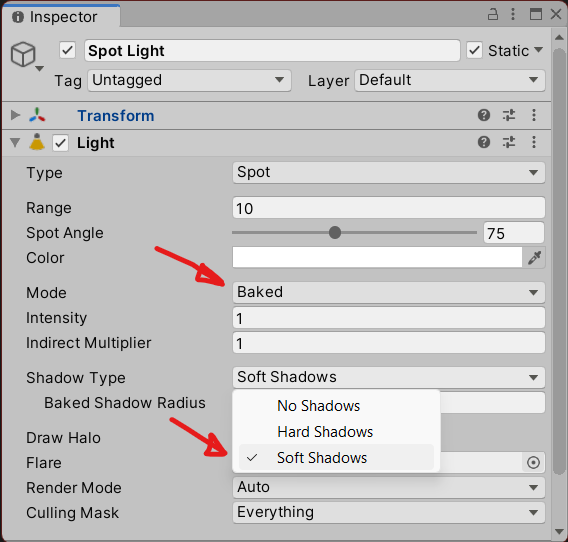Click the Inspector vertical scrollbar
568x542 pixels.
click(x=559, y=261)
